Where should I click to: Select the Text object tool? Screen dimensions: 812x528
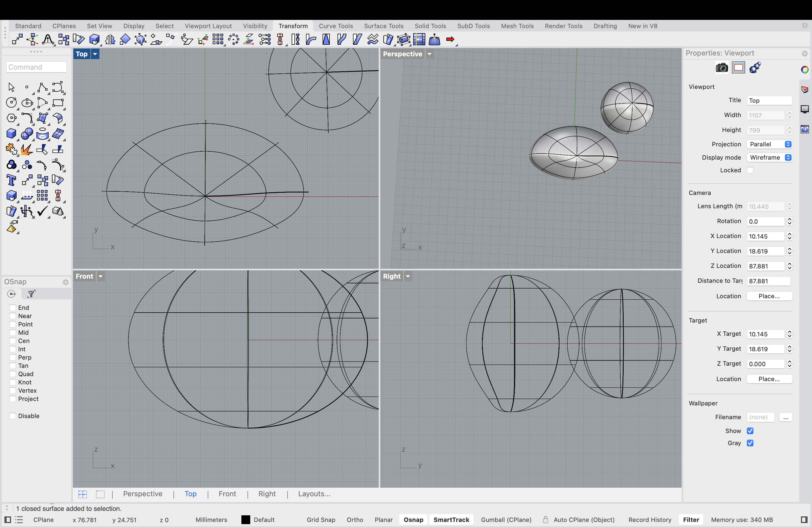click(11, 180)
